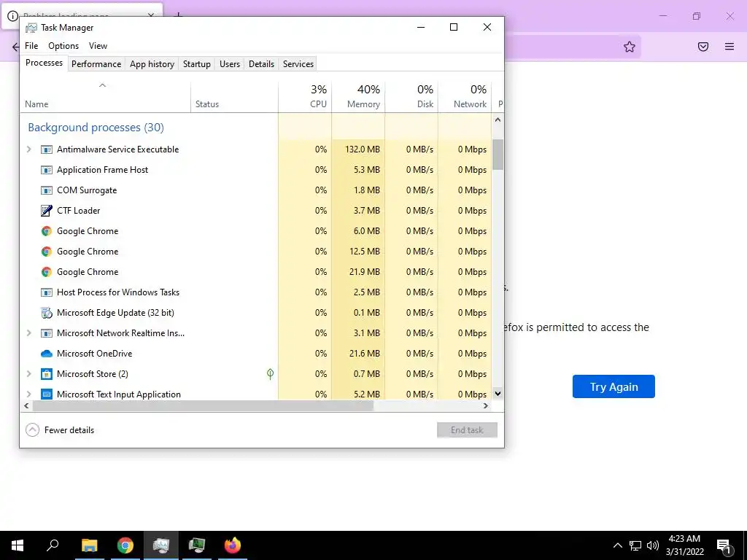Open the View menu
The image size is (747, 560).
[x=98, y=46]
